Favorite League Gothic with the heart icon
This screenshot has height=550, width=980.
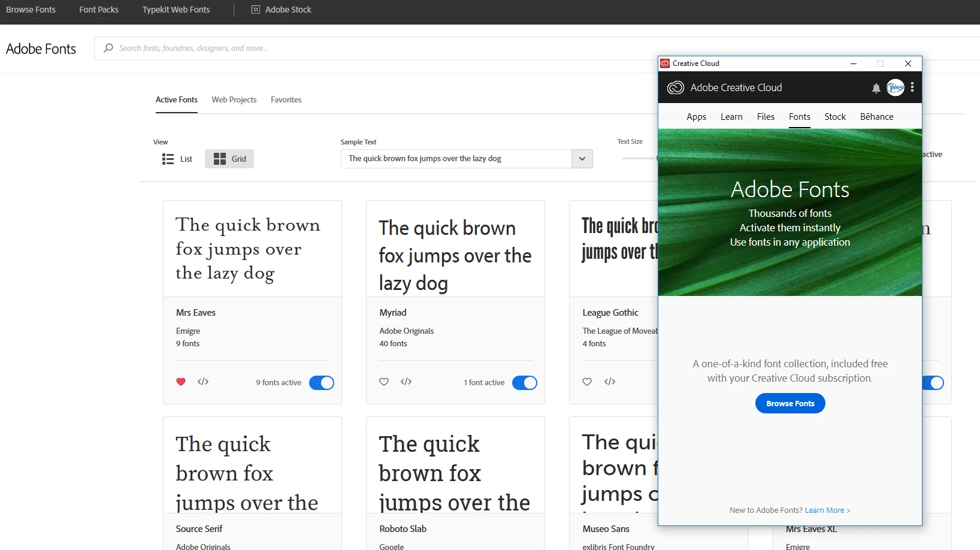pos(587,382)
